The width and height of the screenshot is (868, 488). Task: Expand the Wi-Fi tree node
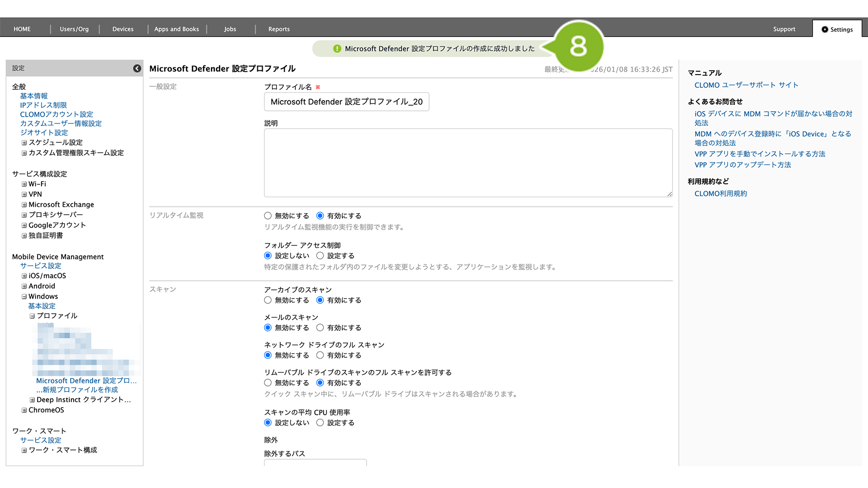(x=24, y=184)
